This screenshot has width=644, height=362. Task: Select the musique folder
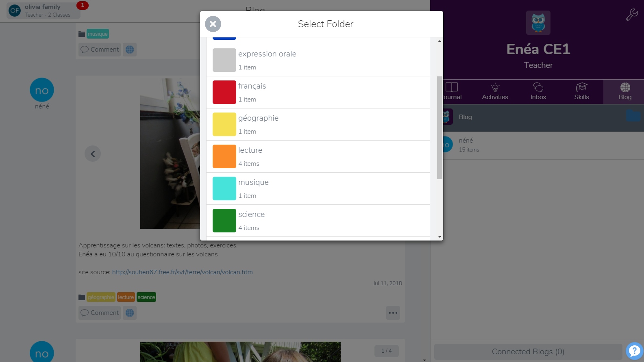(318, 189)
